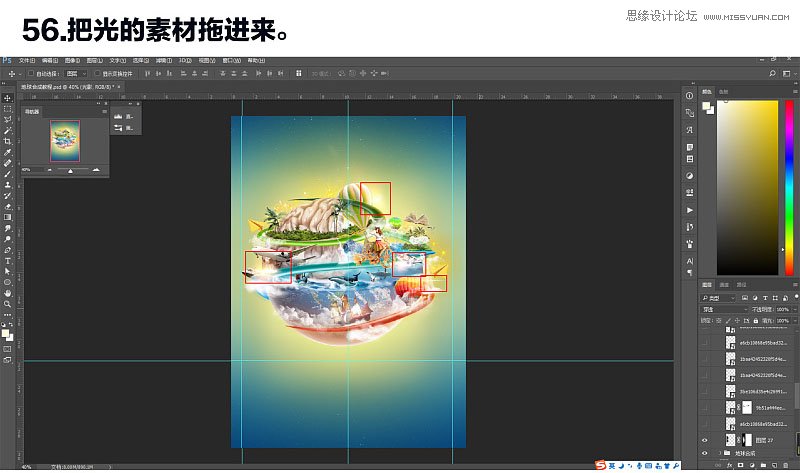The image size is (800, 473).
Task: Open the Color panel flyout menu
Action: point(795,92)
